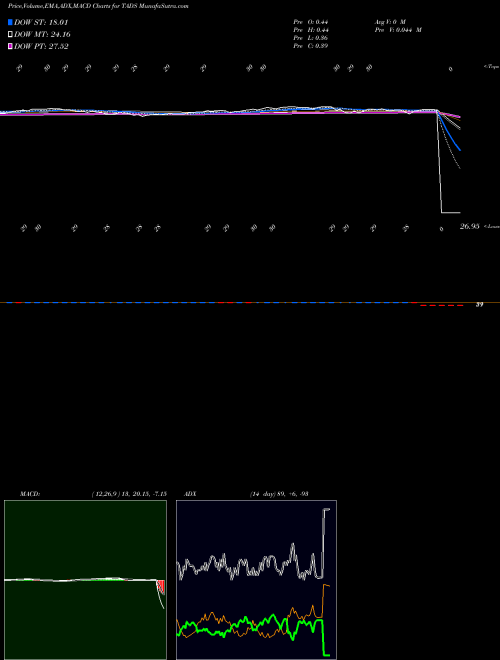Image resolution: width=500 pixels, height=660 pixels.
Task: Click the 'Pre C: 0.39' value
Action: coord(311,46)
